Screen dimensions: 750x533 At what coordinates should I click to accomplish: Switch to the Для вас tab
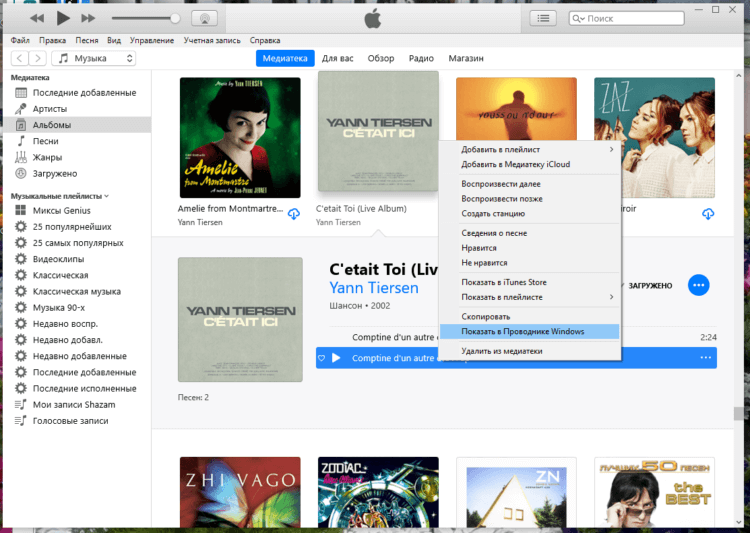338,58
